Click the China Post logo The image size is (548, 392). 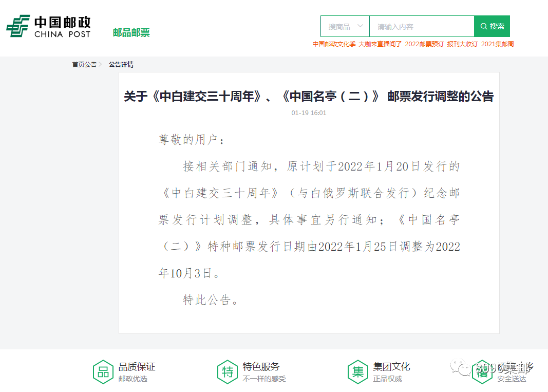(x=49, y=26)
